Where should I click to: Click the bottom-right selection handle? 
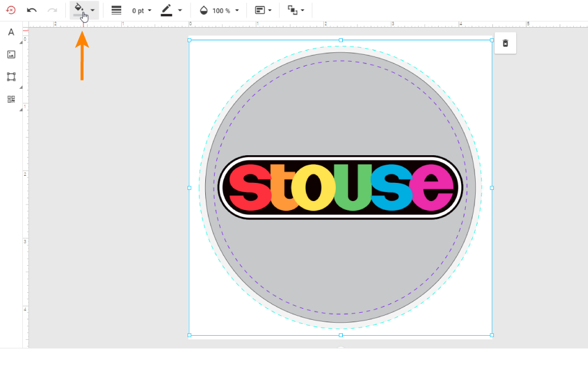coord(492,335)
